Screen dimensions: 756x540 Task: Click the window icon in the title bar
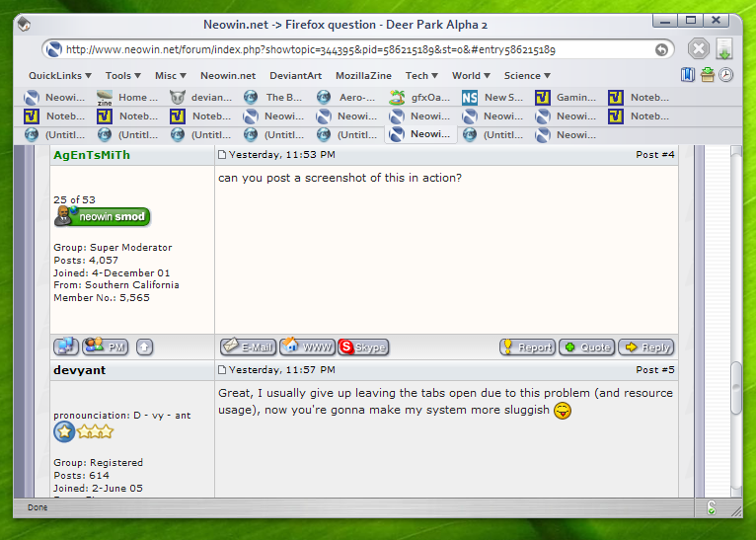24,24
